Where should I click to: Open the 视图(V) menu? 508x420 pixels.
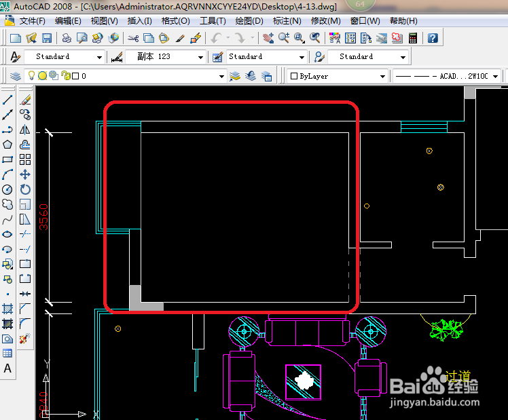(104, 21)
